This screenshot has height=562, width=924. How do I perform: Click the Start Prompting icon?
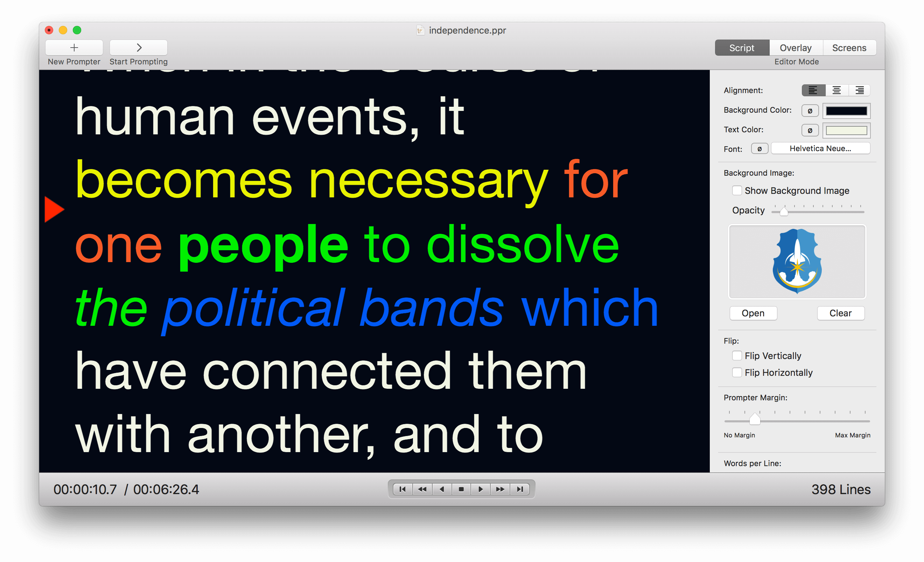[138, 48]
